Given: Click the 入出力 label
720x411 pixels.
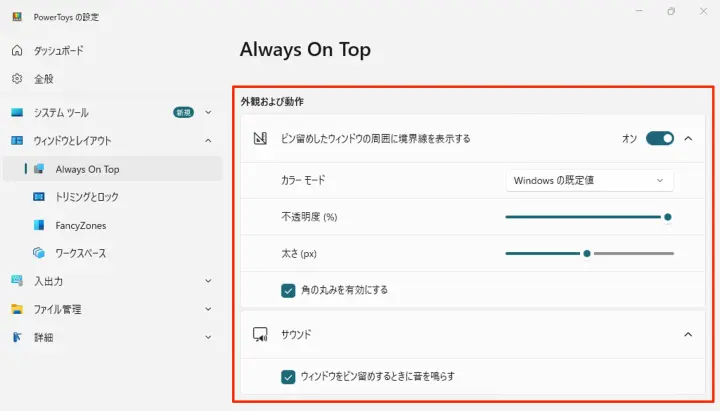Looking at the screenshot, I should click(x=48, y=281).
